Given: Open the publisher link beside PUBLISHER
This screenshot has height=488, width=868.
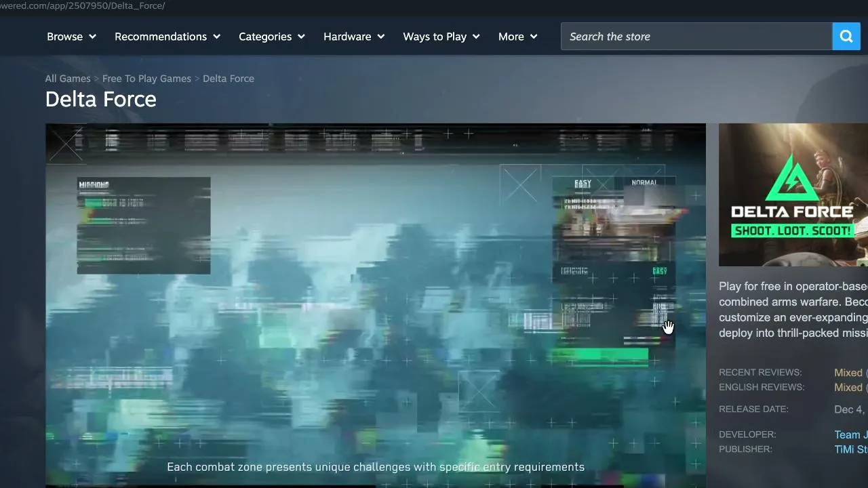Looking at the screenshot, I should (851, 449).
